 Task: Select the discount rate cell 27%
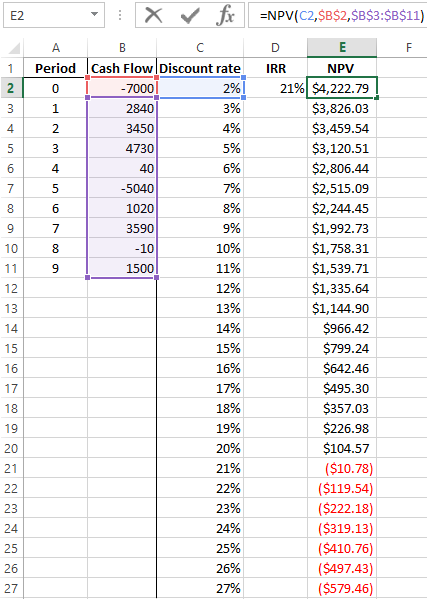click(200, 588)
